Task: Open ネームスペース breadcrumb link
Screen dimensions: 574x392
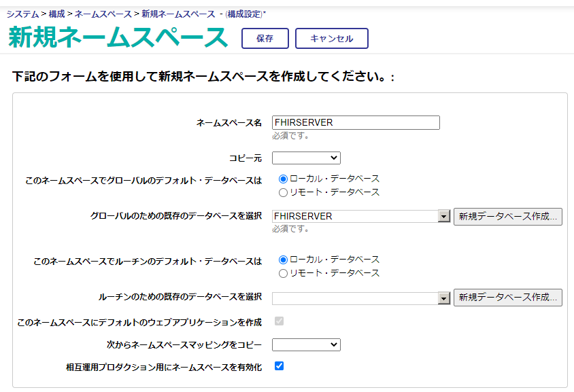Action: (103, 14)
